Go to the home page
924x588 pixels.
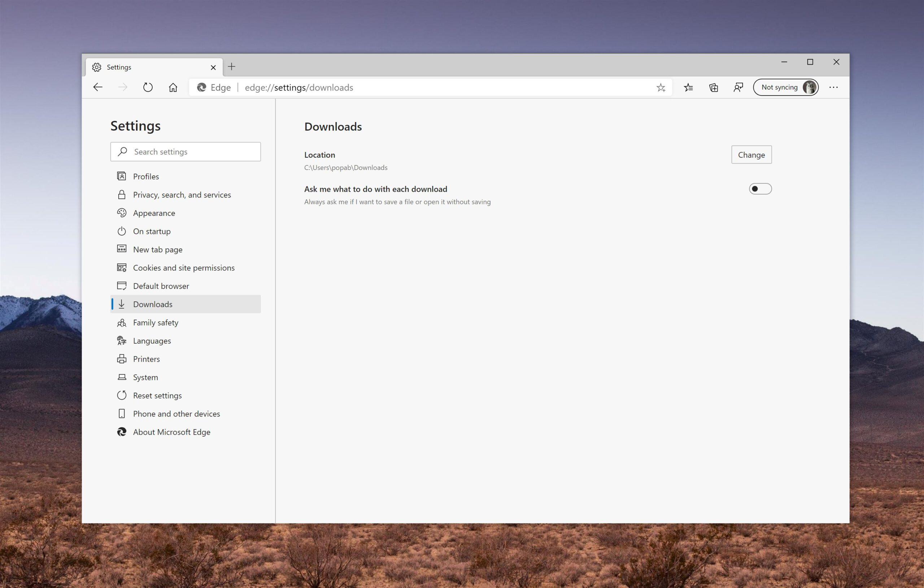173,87
